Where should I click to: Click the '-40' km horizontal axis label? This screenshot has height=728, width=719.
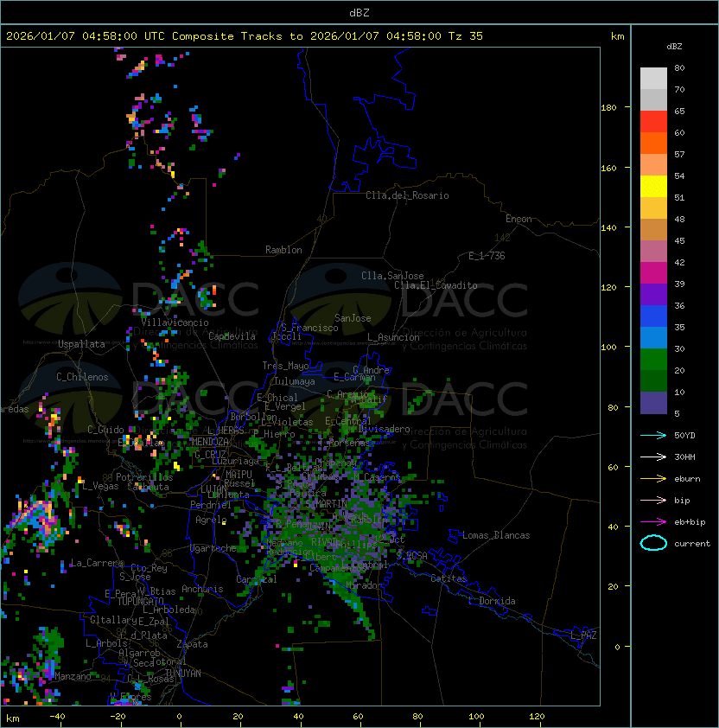(x=57, y=717)
